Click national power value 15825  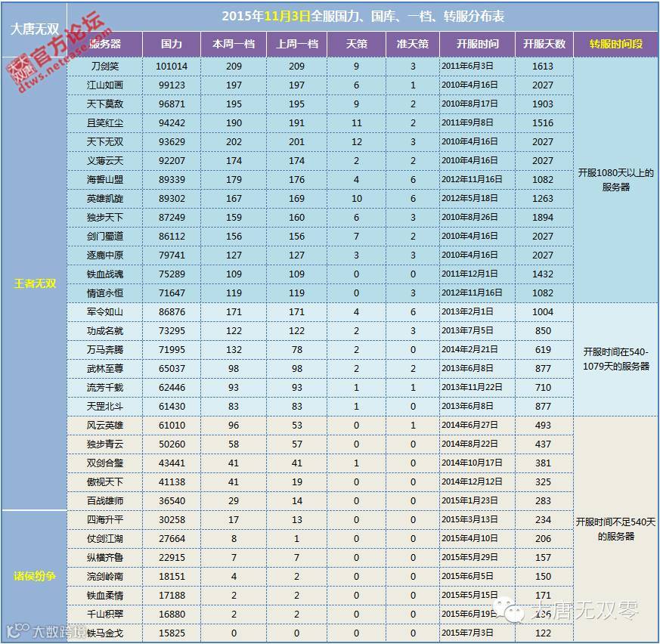(x=172, y=633)
